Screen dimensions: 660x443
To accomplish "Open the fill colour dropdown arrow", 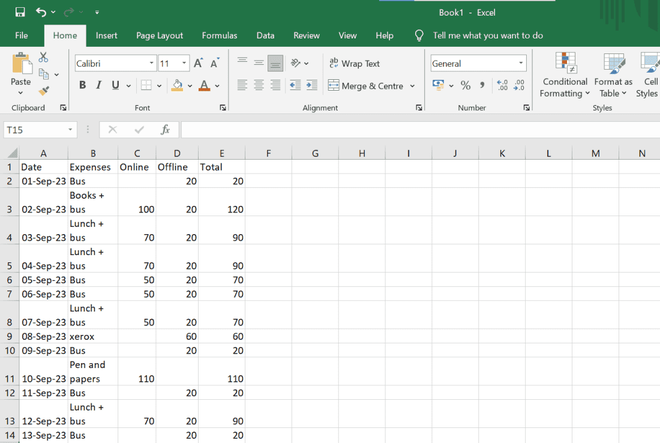I will click(x=190, y=86).
